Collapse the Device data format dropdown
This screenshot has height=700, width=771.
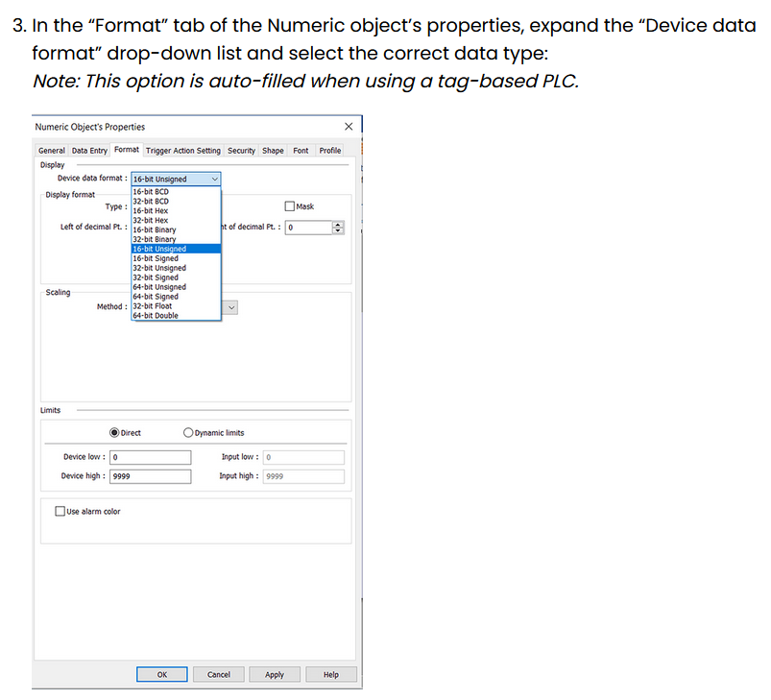coord(214,179)
